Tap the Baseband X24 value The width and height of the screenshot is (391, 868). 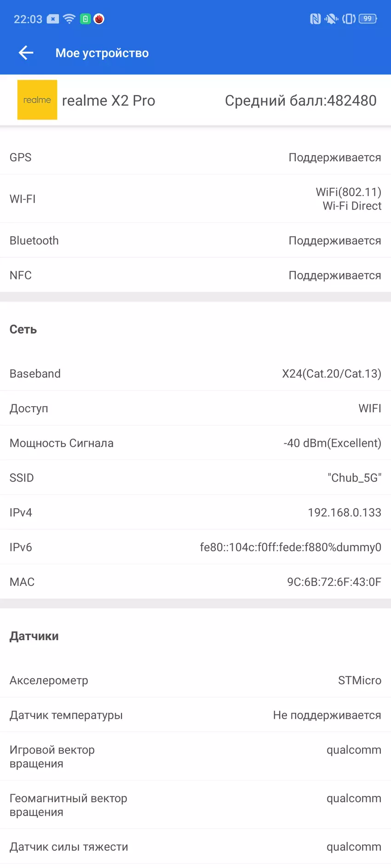[331, 374]
